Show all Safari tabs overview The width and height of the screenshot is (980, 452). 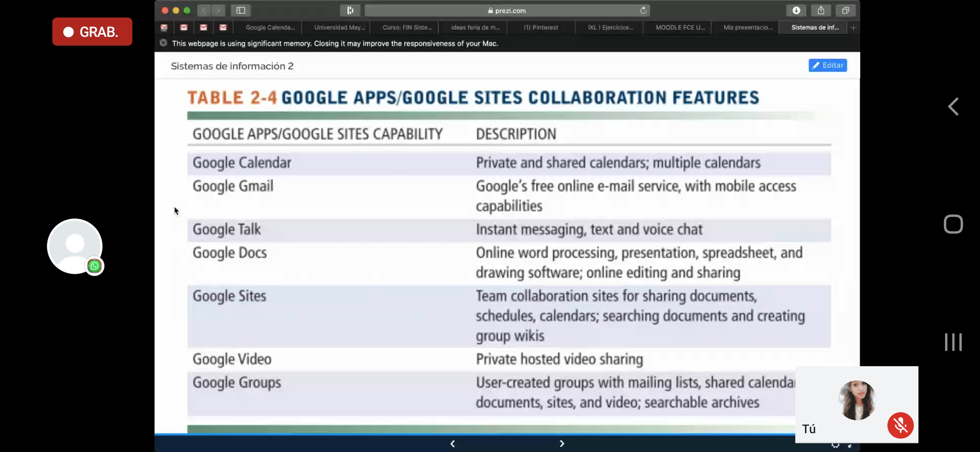coord(846,10)
